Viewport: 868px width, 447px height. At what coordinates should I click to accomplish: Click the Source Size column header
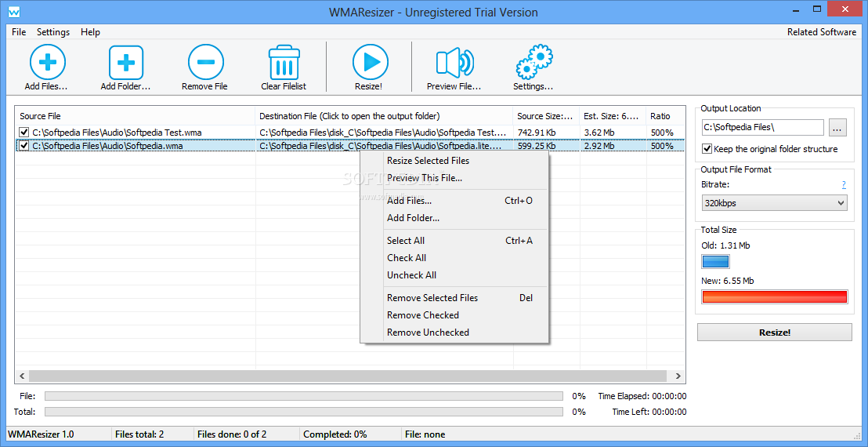tap(546, 116)
